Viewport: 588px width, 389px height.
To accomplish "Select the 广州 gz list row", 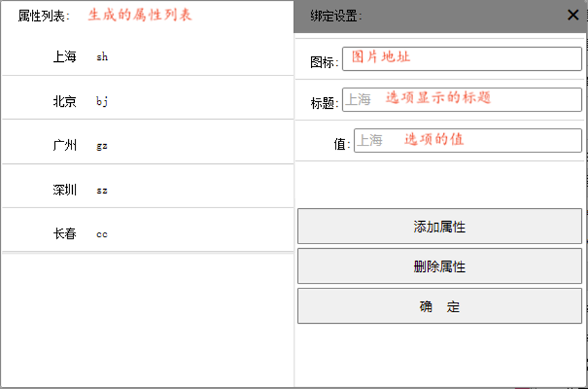I will (x=148, y=145).
